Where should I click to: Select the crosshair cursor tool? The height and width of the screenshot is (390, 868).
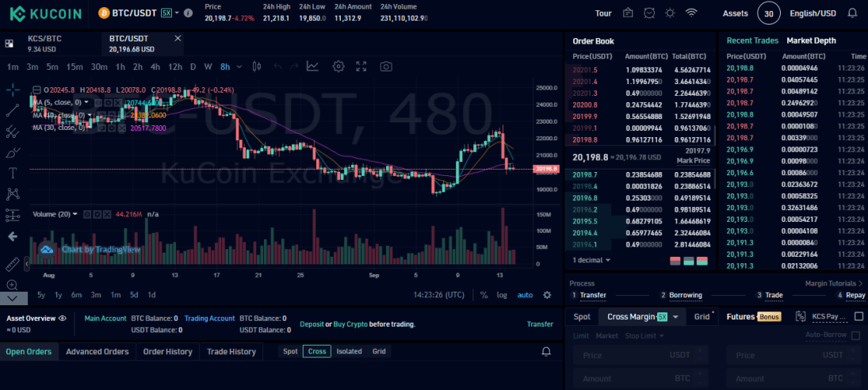pyautogui.click(x=12, y=89)
